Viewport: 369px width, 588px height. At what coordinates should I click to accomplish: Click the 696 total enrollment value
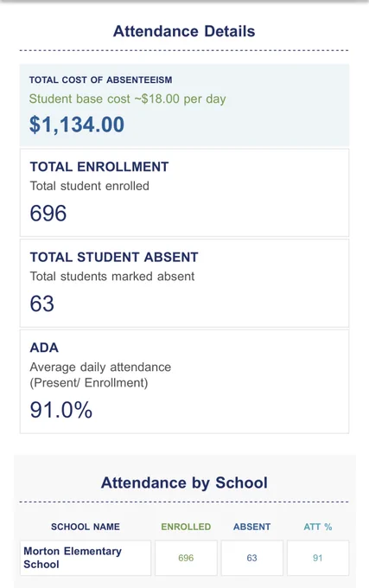tap(48, 214)
